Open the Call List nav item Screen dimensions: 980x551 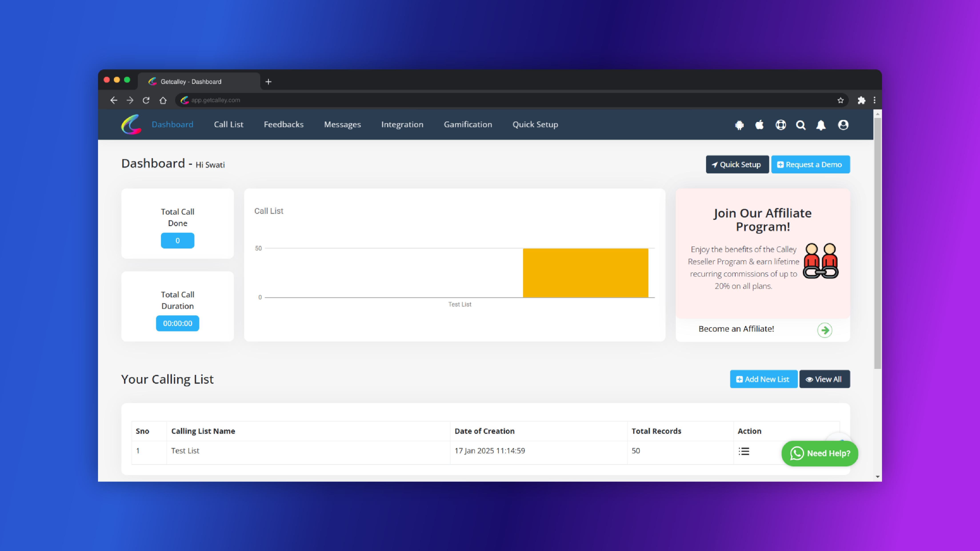tap(228, 124)
